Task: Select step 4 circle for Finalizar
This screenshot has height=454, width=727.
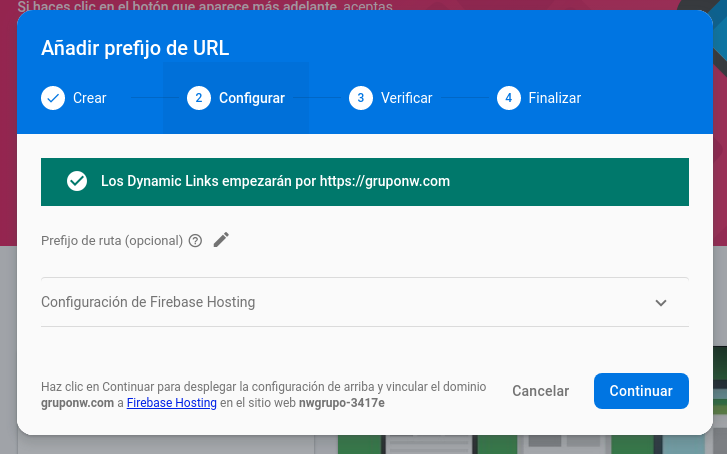Action: (509, 98)
